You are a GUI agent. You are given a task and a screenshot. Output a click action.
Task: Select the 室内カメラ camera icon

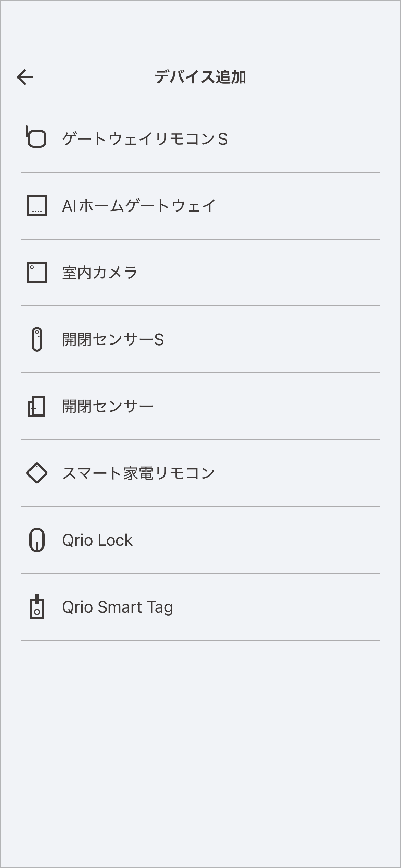(37, 273)
